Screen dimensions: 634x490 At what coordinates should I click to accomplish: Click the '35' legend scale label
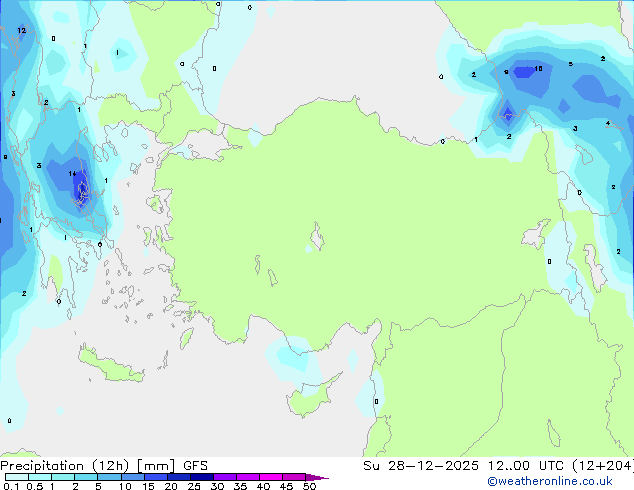240,486
